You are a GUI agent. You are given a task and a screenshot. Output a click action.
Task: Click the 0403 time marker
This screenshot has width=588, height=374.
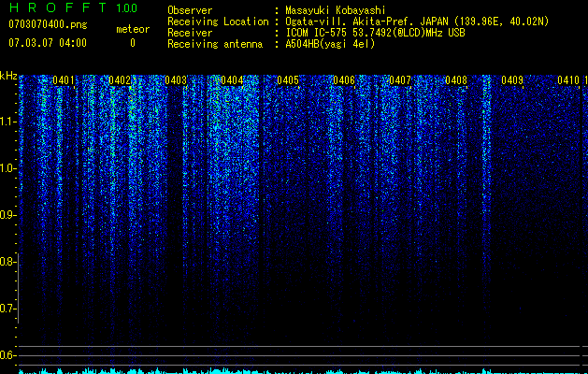[x=176, y=80]
